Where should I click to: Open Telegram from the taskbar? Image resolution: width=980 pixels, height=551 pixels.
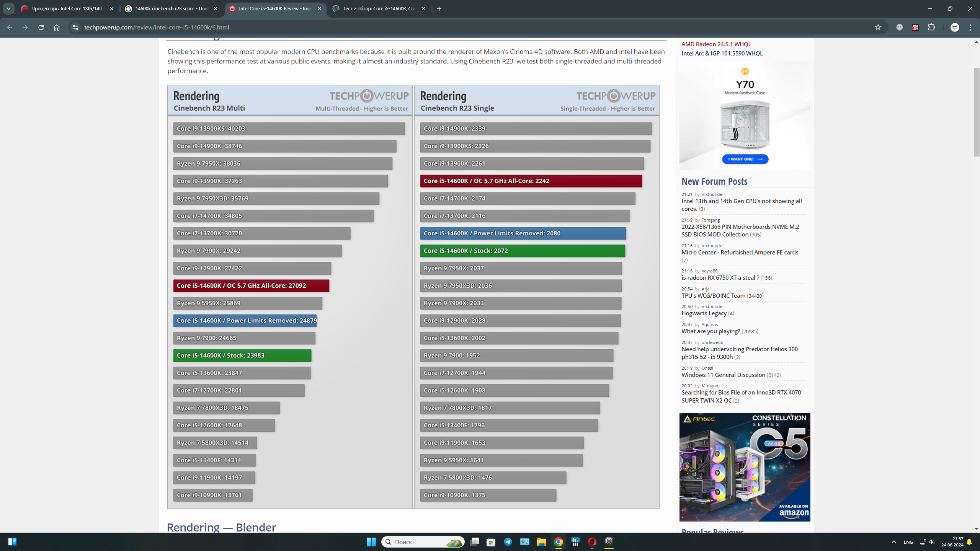tap(508, 541)
